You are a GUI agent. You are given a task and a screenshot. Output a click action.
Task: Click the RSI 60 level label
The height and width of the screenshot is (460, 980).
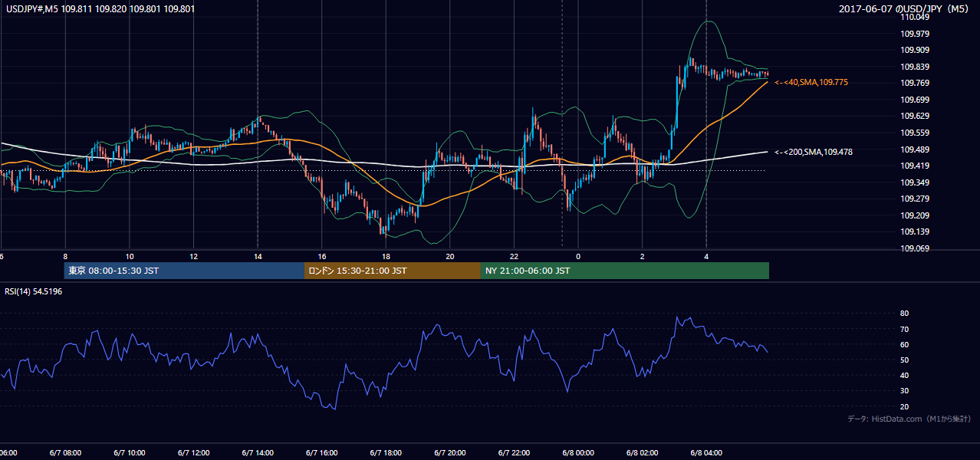(904, 344)
